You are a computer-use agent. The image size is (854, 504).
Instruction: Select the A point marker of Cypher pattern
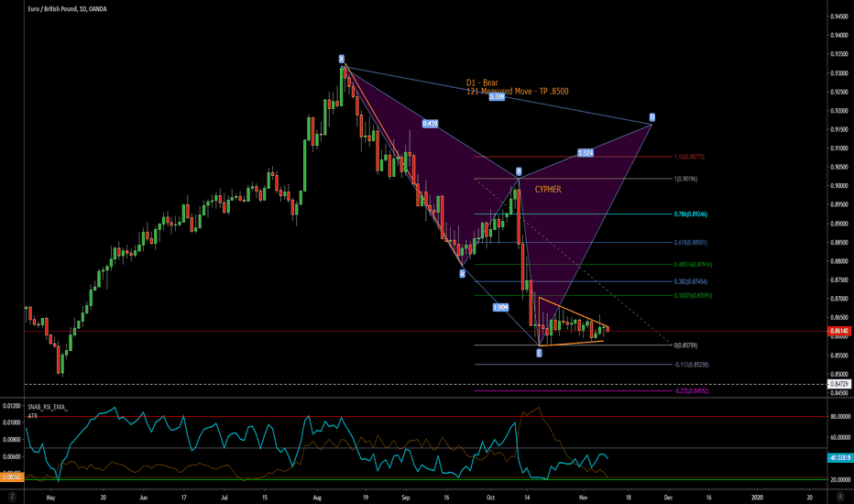462,273
